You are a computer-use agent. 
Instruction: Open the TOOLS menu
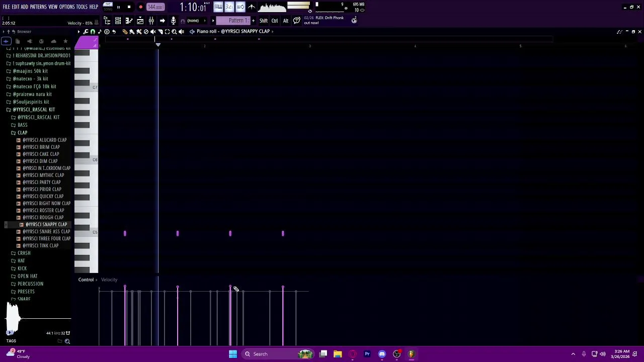(82, 7)
